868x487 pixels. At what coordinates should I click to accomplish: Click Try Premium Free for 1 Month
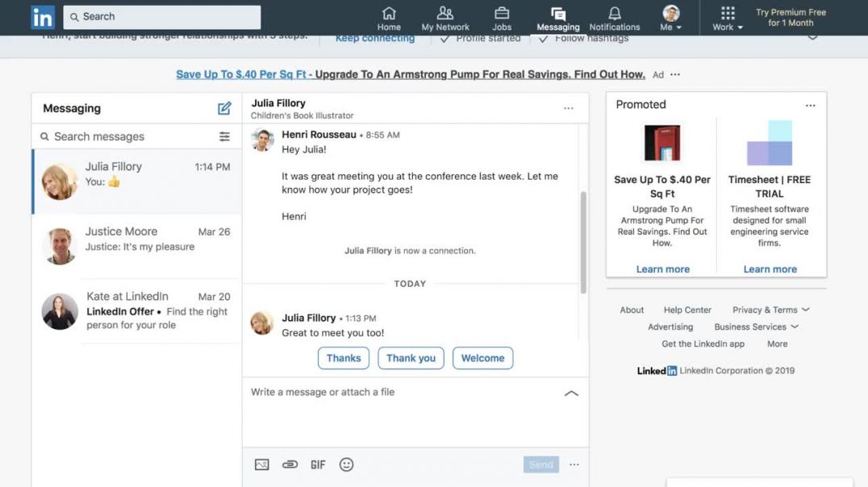pyautogui.click(x=791, y=18)
